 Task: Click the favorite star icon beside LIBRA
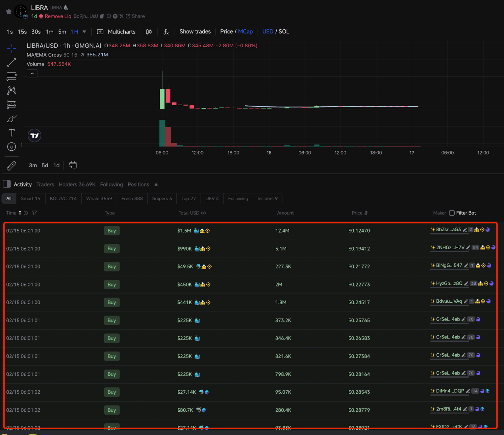click(x=9, y=12)
